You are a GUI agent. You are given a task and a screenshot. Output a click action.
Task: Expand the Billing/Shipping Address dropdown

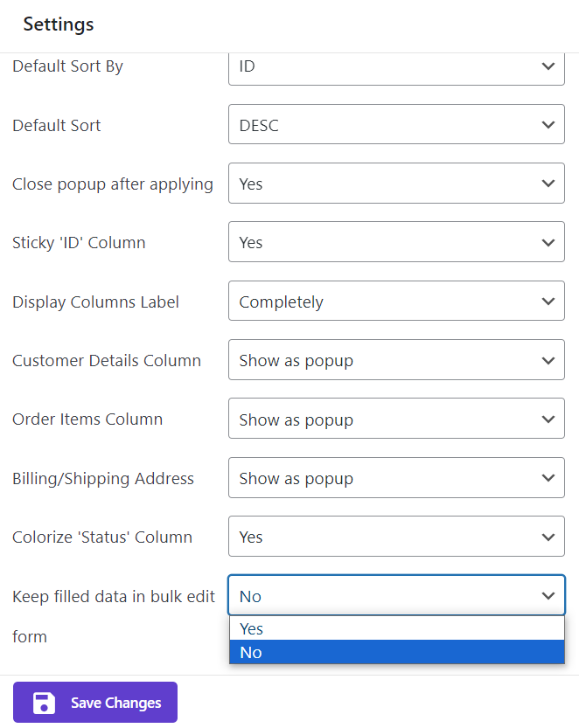395,478
